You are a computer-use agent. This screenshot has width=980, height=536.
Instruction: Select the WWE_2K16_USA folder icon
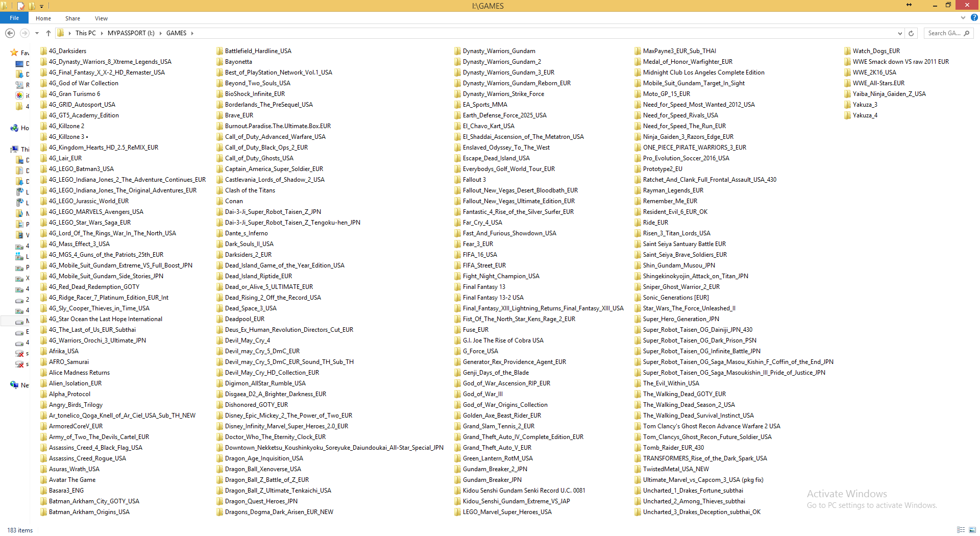click(x=848, y=72)
